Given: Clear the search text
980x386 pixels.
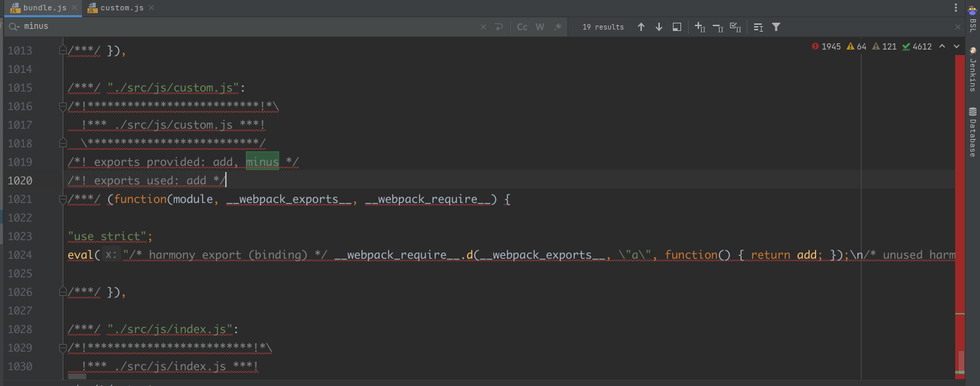Looking at the screenshot, I should click(483, 27).
